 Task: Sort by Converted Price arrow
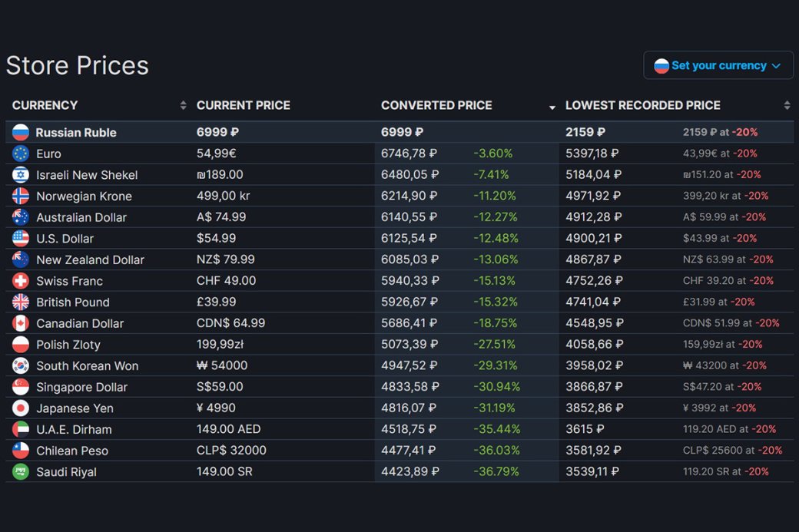pyautogui.click(x=552, y=107)
